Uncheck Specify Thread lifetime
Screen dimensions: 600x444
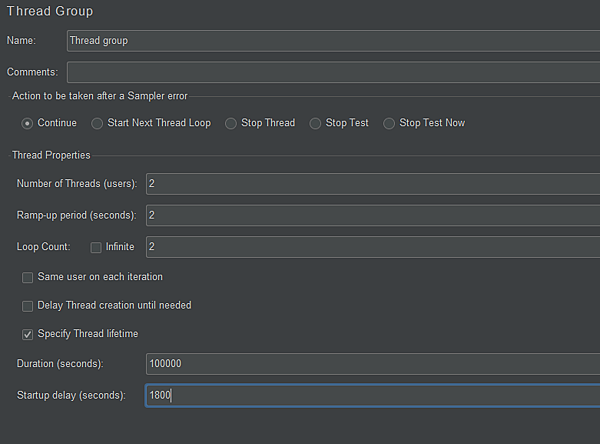pos(28,334)
